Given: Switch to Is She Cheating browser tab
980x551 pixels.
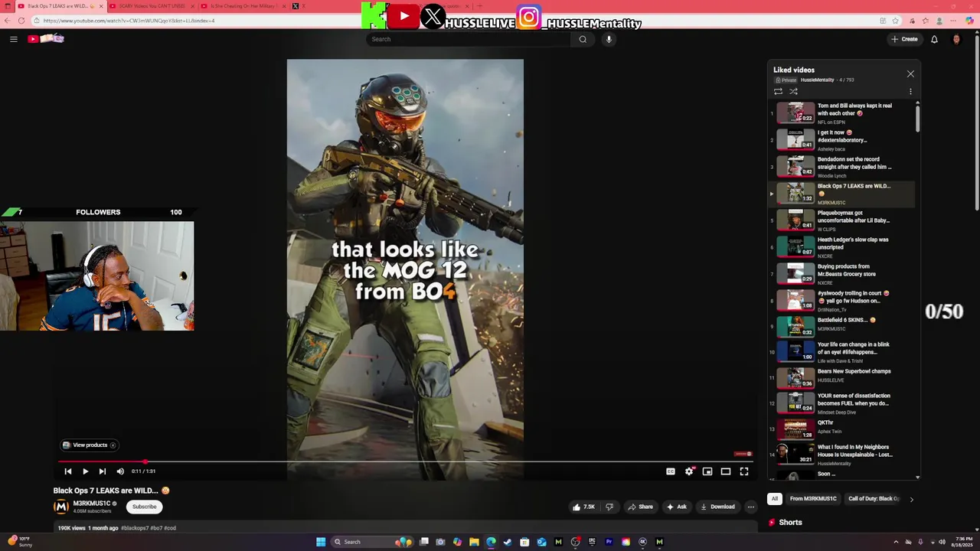Looking at the screenshot, I should pos(243,6).
